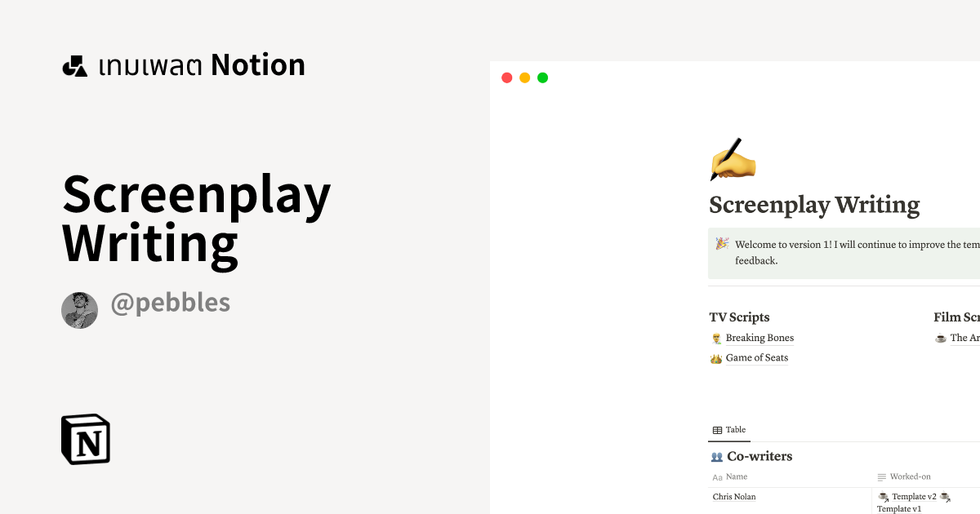
Task: Open the Game of Seats script page
Action: (x=757, y=357)
